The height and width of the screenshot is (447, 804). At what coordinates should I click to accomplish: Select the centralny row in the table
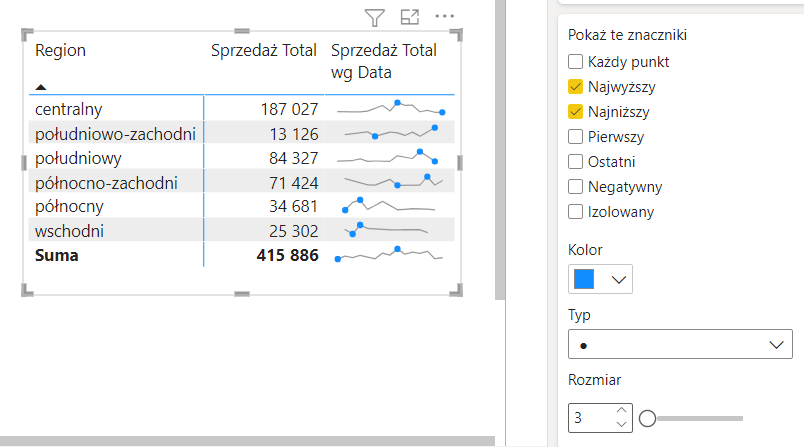click(68, 108)
